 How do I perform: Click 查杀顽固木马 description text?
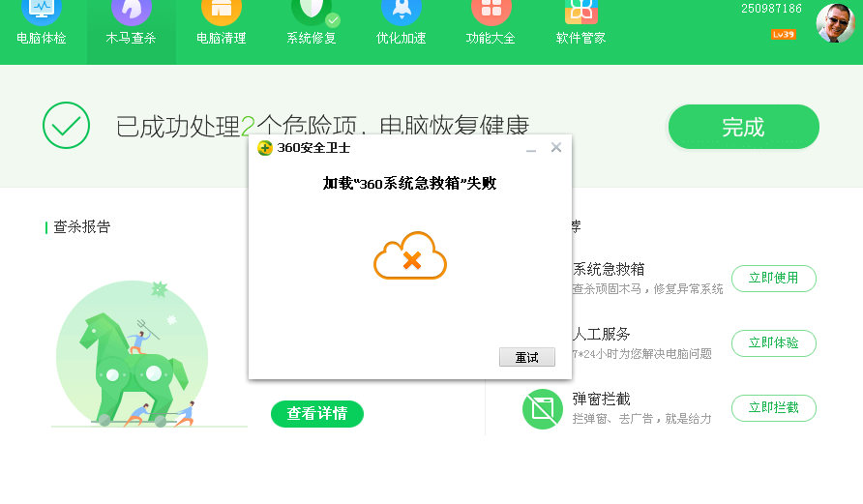point(647,289)
